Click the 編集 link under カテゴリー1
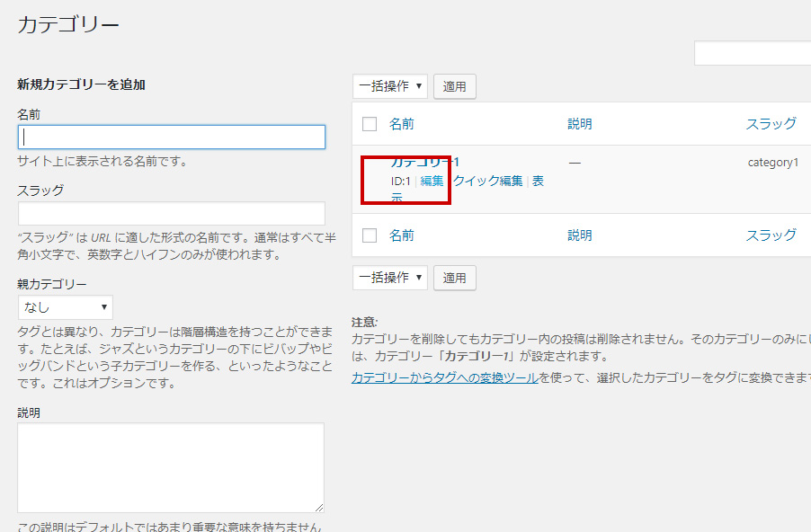The image size is (811, 532). [x=432, y=181]
